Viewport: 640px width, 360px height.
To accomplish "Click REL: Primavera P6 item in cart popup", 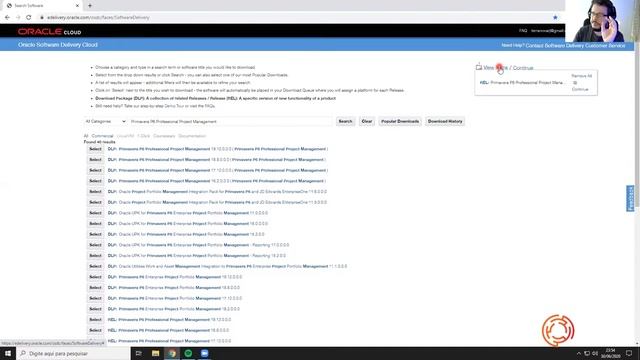I will point(523,82).
